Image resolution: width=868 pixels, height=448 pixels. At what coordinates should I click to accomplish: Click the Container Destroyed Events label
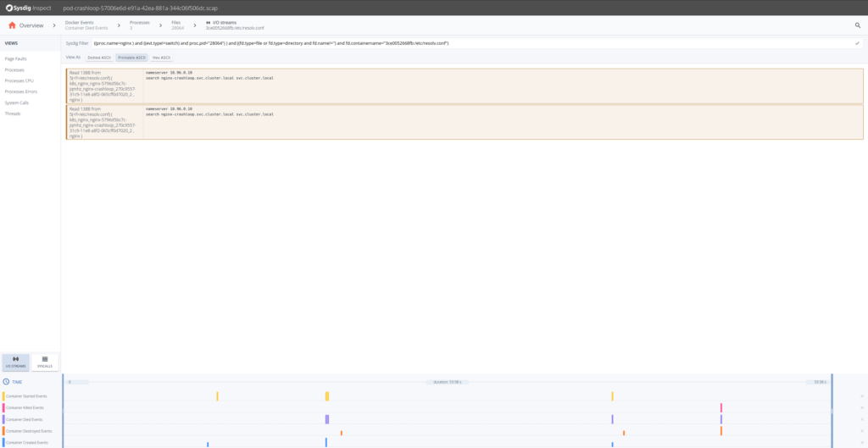[x=29, y=431]
